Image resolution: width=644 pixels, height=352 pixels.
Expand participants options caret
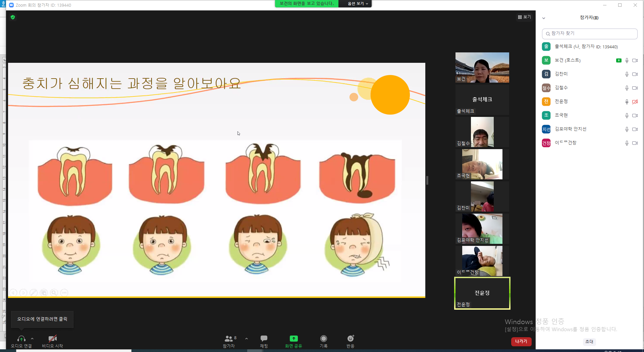click(247, 339)
